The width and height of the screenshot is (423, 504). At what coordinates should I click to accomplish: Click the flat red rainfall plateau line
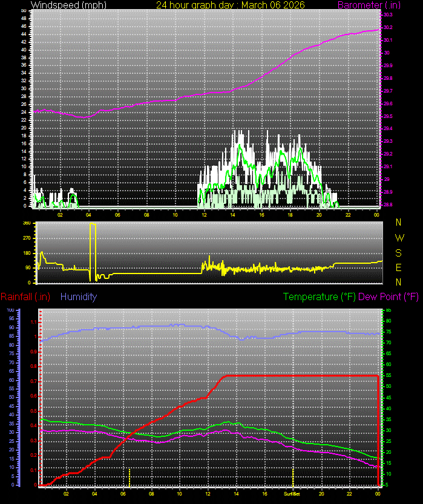coord(303,376)
